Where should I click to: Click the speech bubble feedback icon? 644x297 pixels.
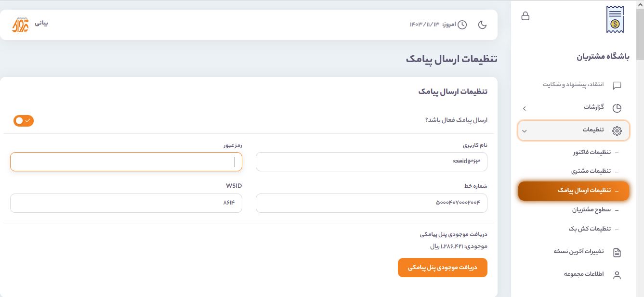pyautogui.click(x=617, y=86)
